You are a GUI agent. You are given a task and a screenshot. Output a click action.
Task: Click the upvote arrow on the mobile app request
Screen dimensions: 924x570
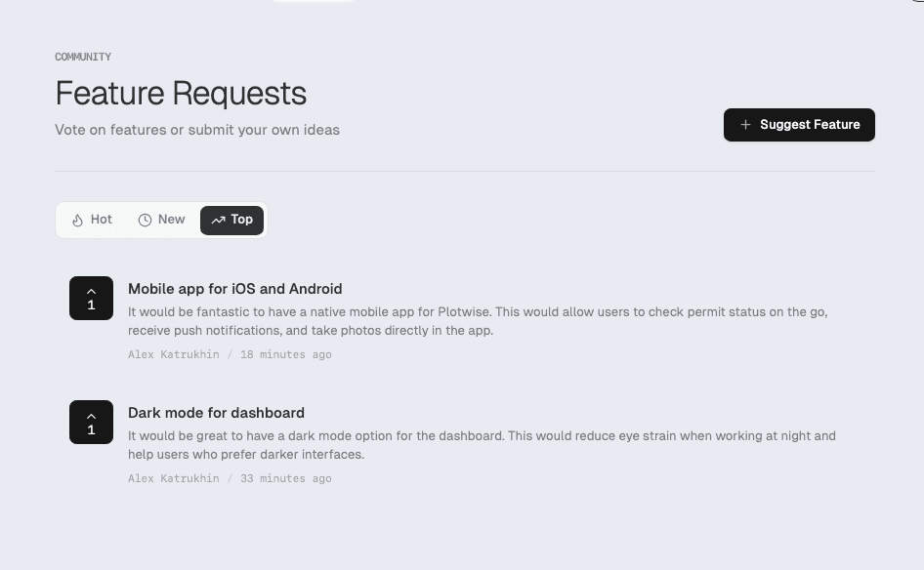pos(91,291)
